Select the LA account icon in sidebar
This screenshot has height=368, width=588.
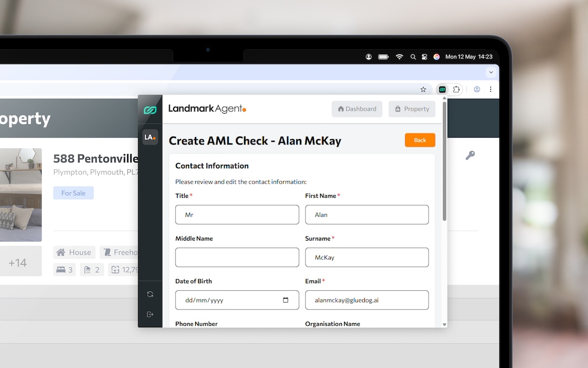coord(150,137)
